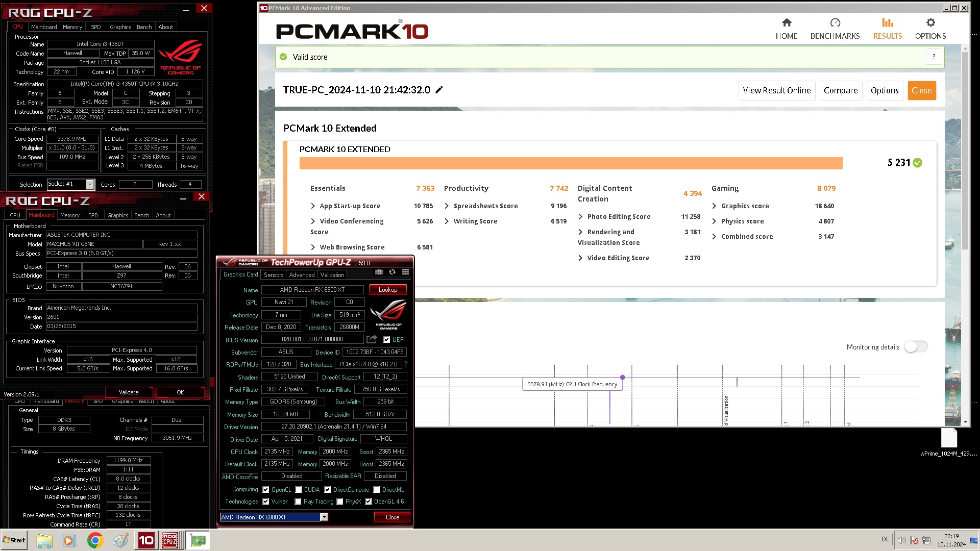Toggle the OpenCL checkbox

tap(266, 490)
